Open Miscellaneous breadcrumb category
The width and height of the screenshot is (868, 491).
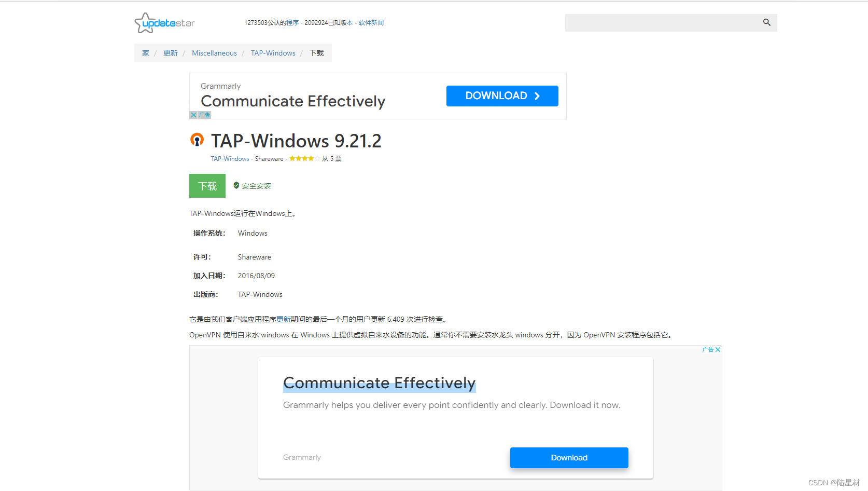(x=214, y=53)
